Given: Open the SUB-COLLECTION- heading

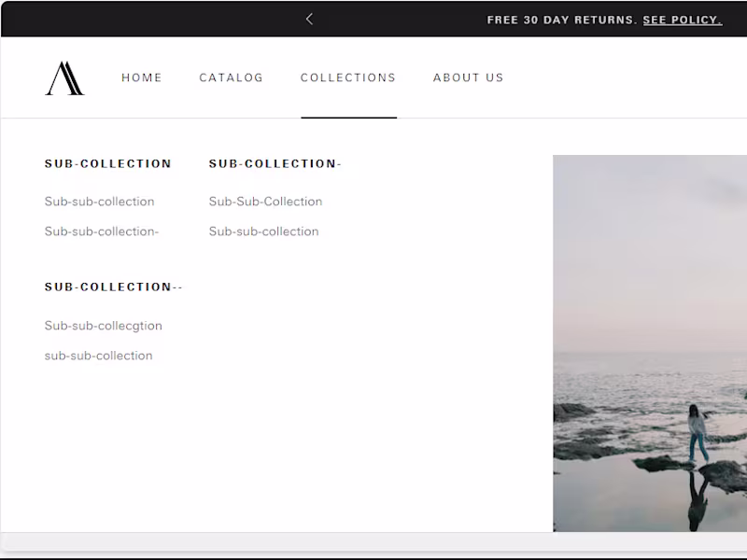Looking at the screenshot, I should [x=275, y=163].
